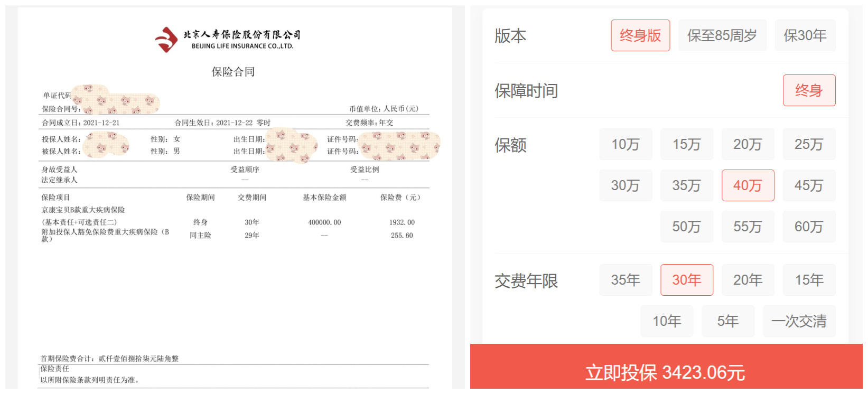Set coverage amount to 10万
The image size is (868, 394).
[x=626, y=144]
